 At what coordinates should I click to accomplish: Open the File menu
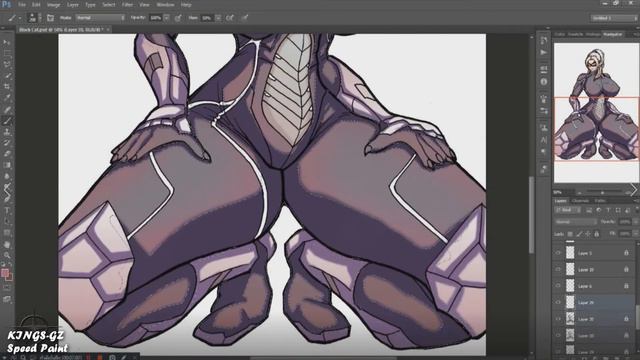tap(22, 5)
